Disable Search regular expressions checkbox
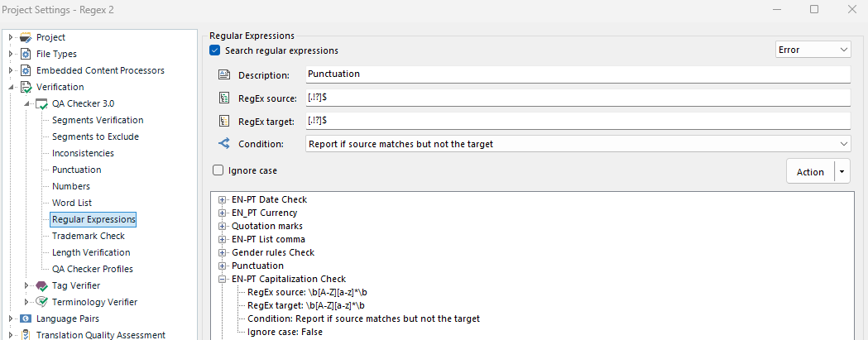The height and width of the screenshot is (340, 868). coord(215,50)
